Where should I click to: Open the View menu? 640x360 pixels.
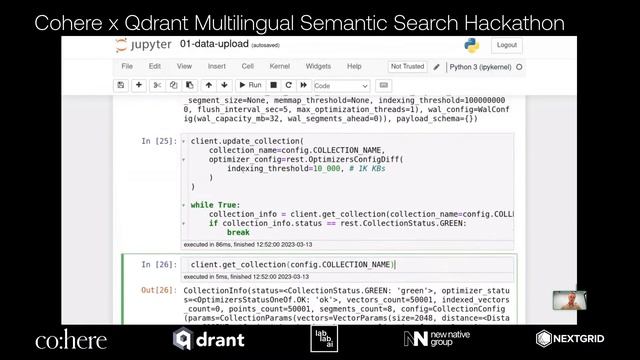pyautogui.click(x=184, y=66)
